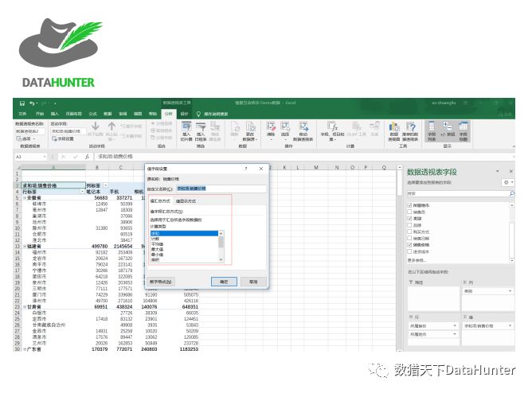This screenshot has height=393, width=532.
Task: Click the Save icon in quick access toolbar
Action: point(23,103)
